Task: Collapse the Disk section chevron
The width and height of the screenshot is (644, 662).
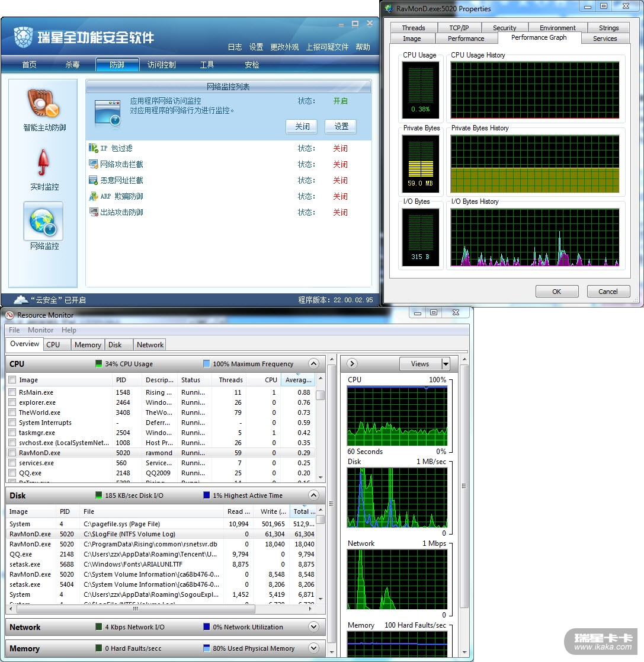Action: click(313, 495)
